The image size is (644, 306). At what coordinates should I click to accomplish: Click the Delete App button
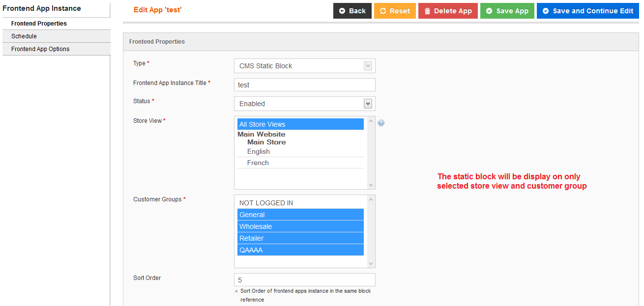pyautogui.click(x=448, y=10)
